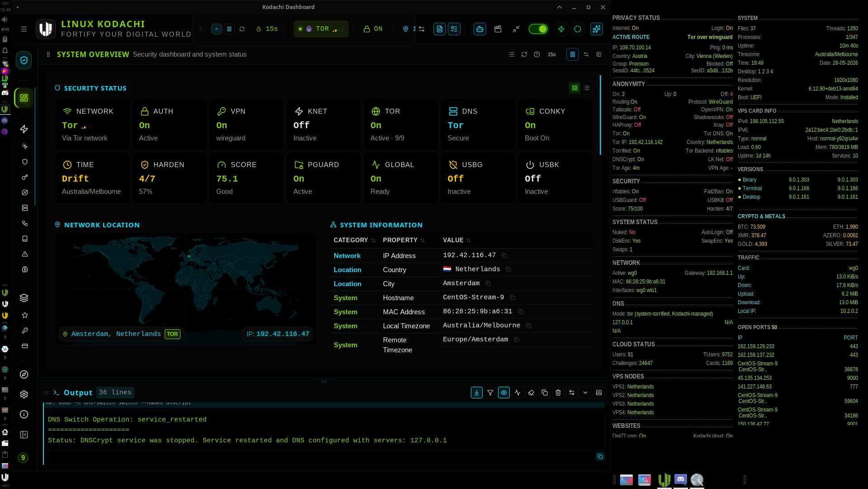This screenshot has height=489, width=868.
Task: Open the Discord icon in the bottom taskbar
Action: coord(681,479)
